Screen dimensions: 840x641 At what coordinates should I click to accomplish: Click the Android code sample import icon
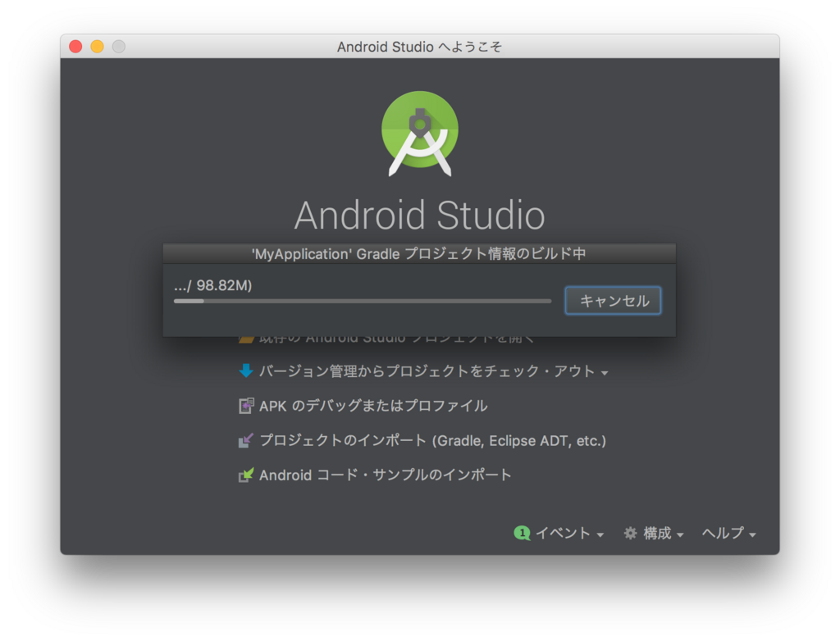click(246, 475)
